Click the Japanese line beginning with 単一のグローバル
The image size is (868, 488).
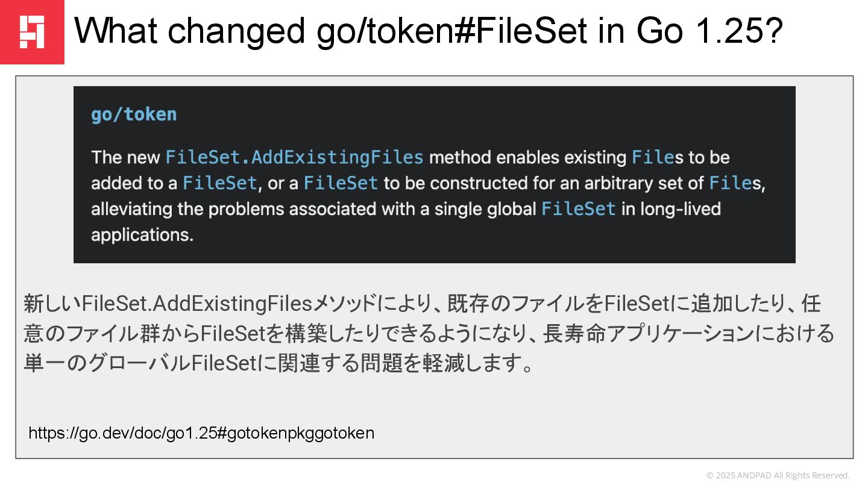pos(278,364)
